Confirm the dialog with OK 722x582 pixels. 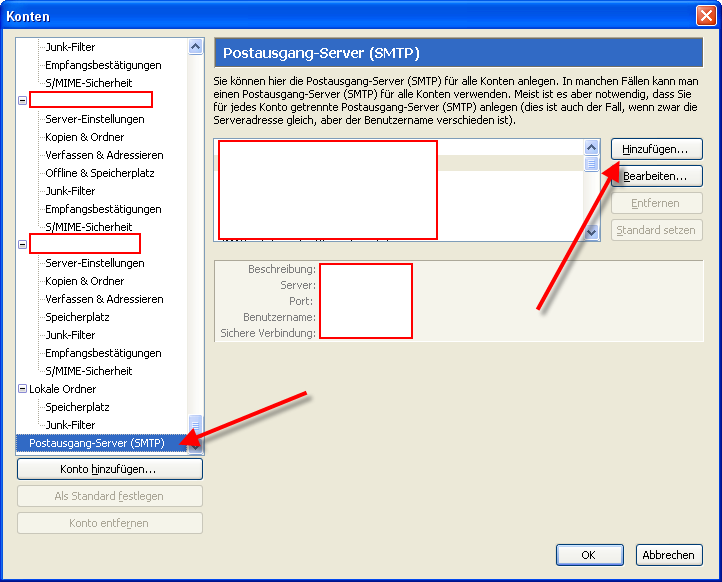(588, 555)
